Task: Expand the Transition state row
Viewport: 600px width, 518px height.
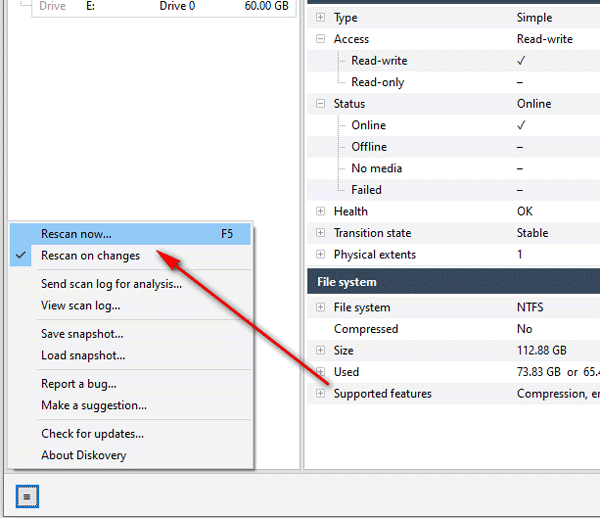Action: point(320,233)
